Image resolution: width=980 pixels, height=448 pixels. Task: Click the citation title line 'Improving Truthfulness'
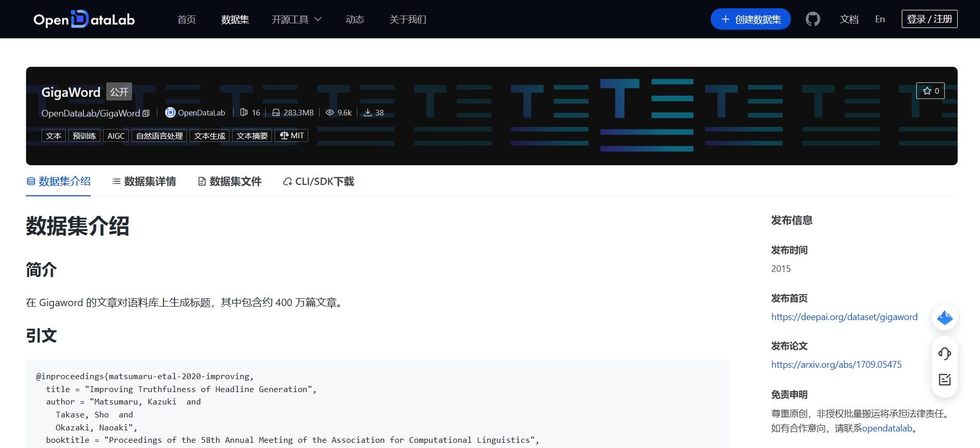(x=181, y=389)
